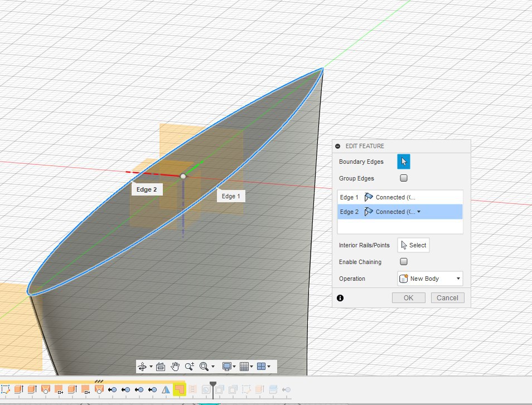The width and height of the screenshot is (532, 405).
Task: Activate the Pan hand tool
Action: (175, 367)
